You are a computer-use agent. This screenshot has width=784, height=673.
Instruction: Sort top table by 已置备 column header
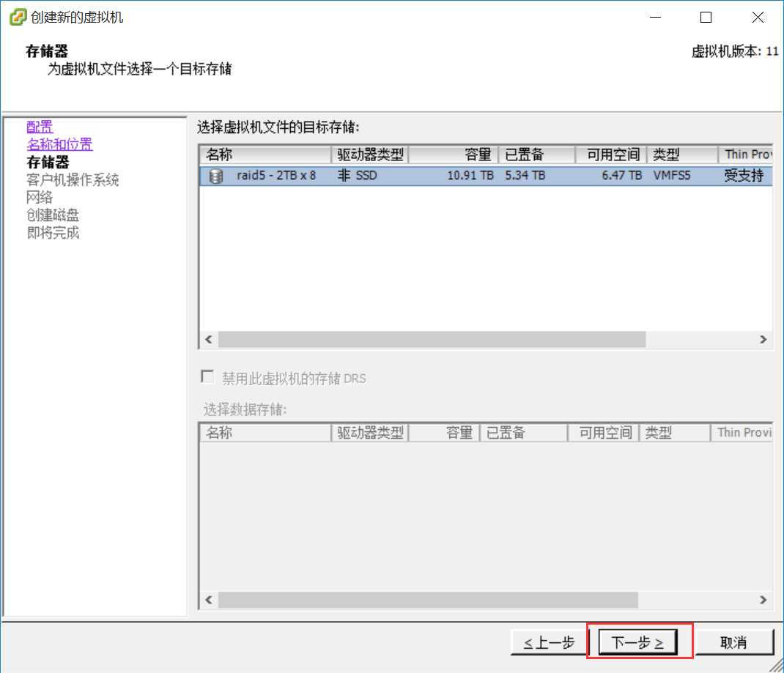537,155
